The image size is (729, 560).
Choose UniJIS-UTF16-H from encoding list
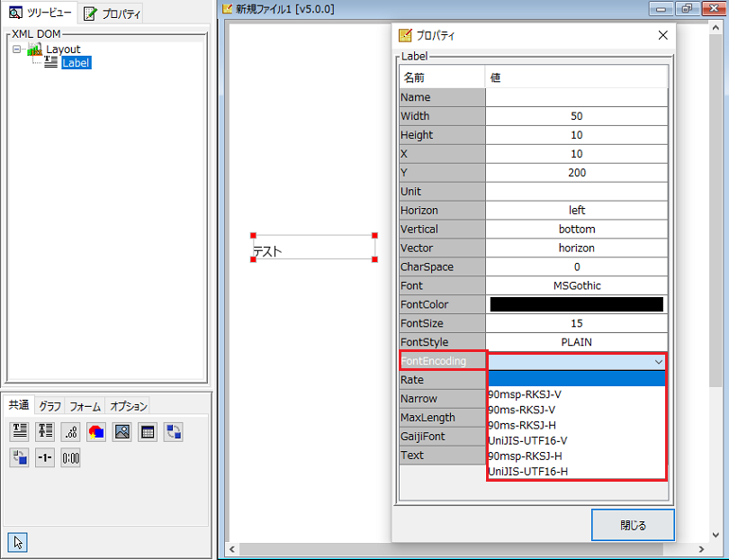coord(527,471)
